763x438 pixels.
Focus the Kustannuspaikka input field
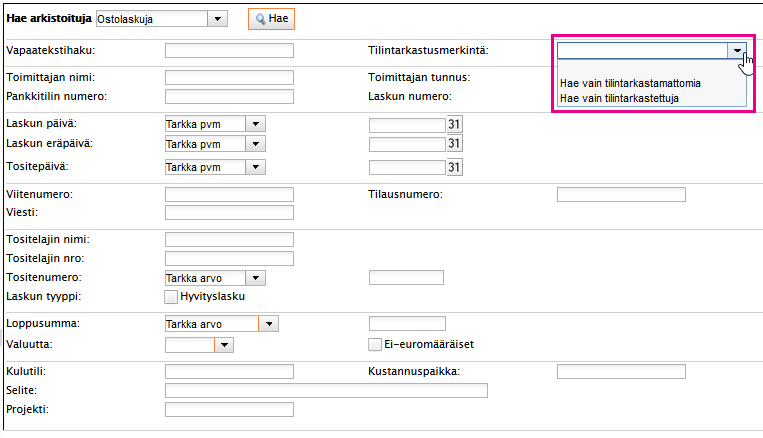tap(621, 372)
